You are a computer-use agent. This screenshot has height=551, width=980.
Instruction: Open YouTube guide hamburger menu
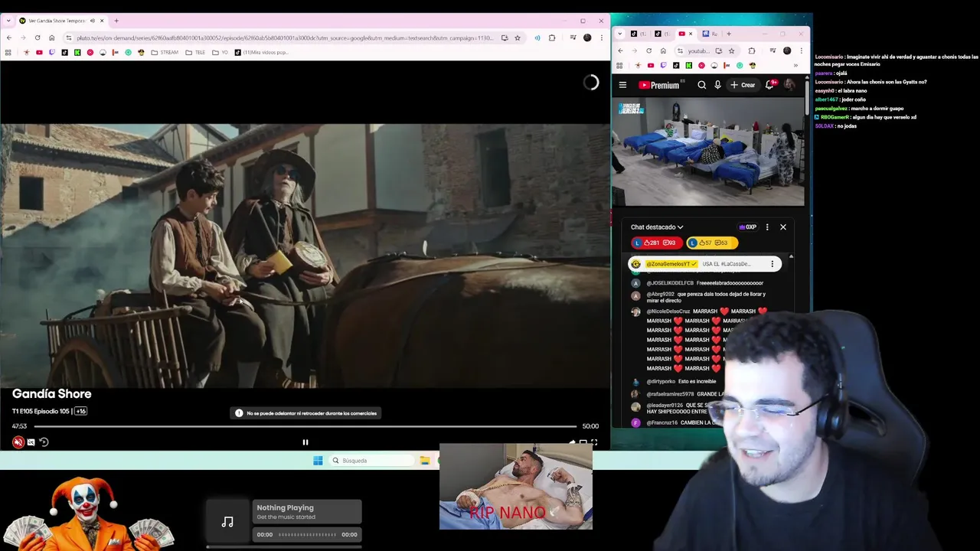[x=623, y=85]
